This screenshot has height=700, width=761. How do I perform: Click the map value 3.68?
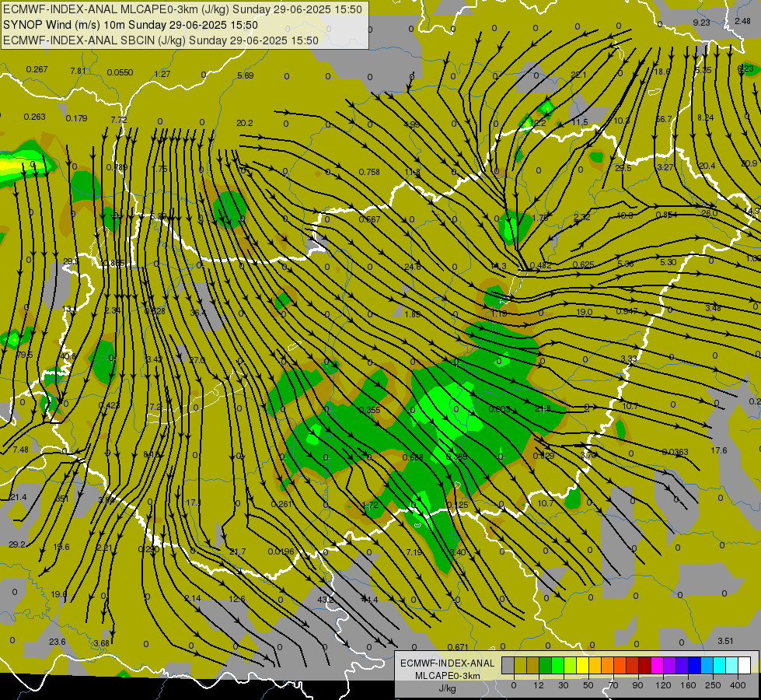pos(101,643)
